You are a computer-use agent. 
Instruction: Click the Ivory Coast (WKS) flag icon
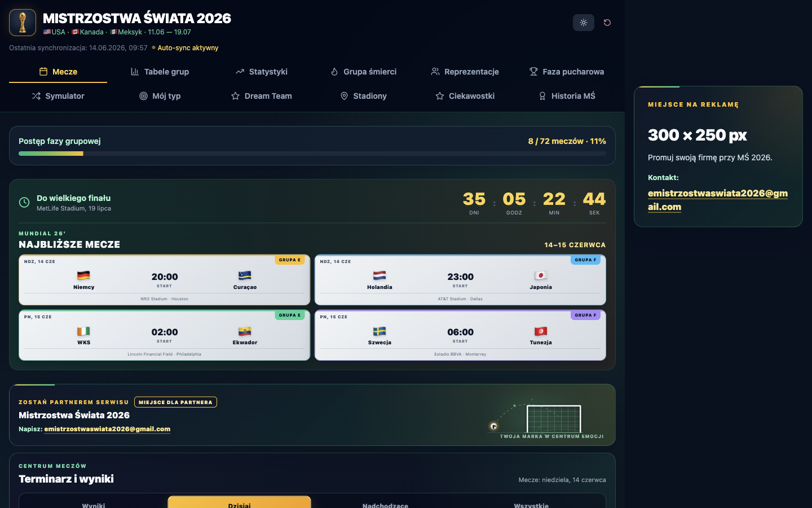point(83,331)
